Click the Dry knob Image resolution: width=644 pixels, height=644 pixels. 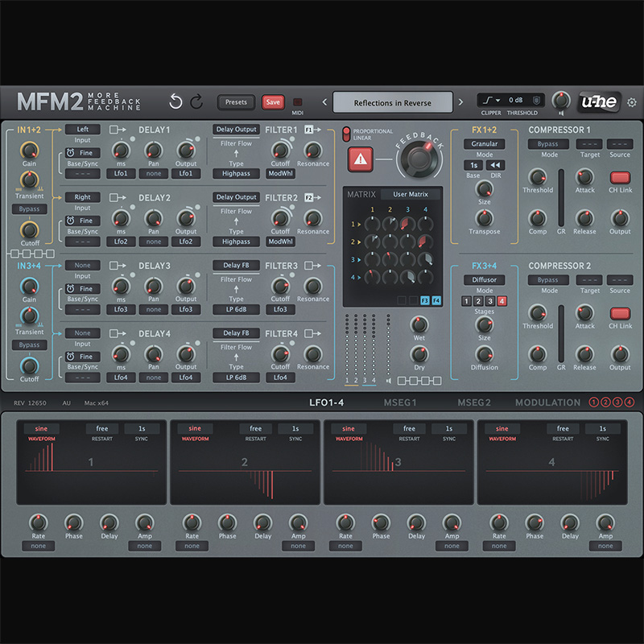(419, 354)
